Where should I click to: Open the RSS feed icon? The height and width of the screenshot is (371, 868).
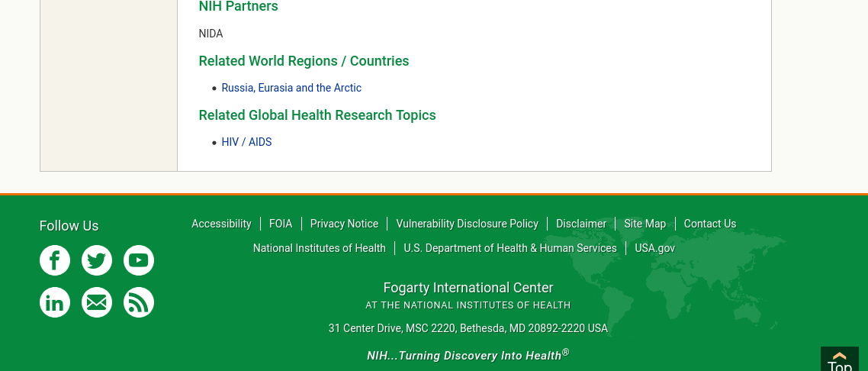138,302
